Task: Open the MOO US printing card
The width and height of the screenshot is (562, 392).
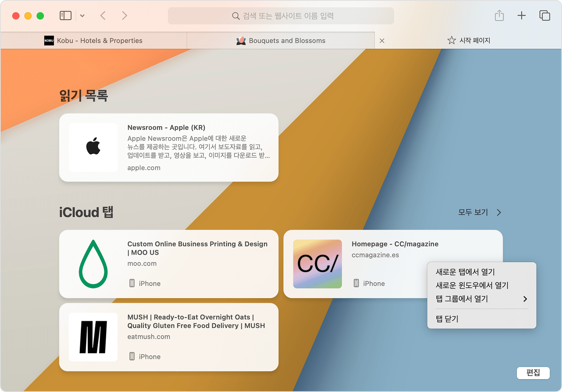Action: click(x=169, y=264)
